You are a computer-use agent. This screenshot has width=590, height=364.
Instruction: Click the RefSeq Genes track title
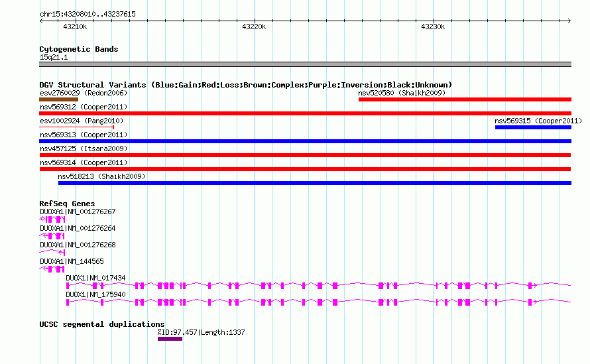point(67,204)
